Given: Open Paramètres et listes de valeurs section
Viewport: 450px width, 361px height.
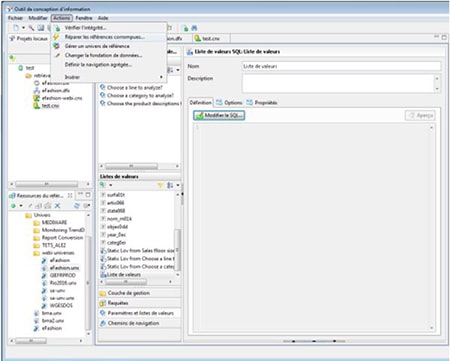Looking at the screenshot, I should pyautogui.click(x=139, y=313).
